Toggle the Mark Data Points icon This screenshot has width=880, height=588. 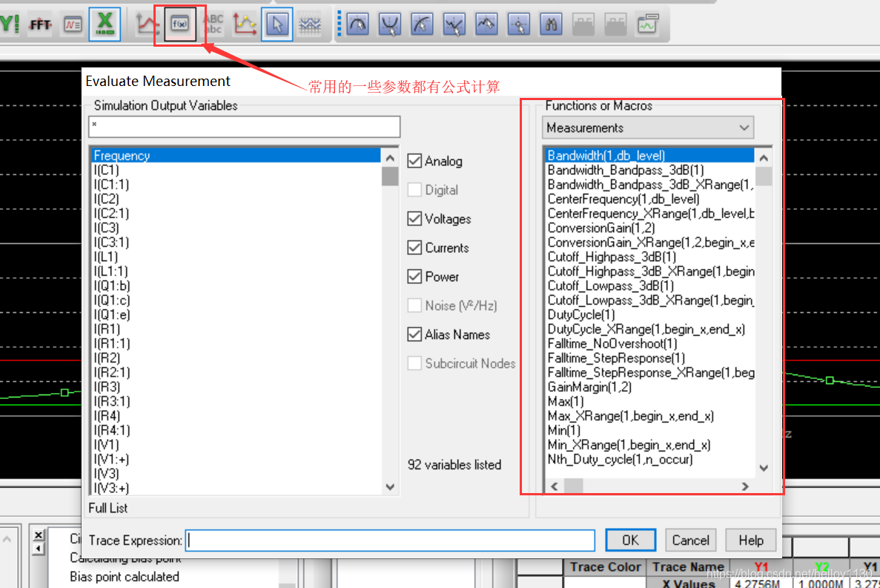pyautogui.click(x=245, y=24)
